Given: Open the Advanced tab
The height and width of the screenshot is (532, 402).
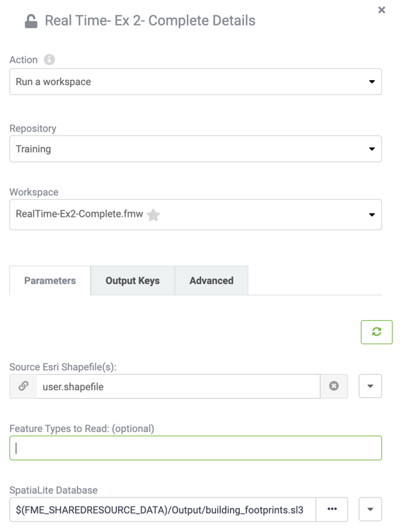Looking at the screenshot, I should coord(212,281).
